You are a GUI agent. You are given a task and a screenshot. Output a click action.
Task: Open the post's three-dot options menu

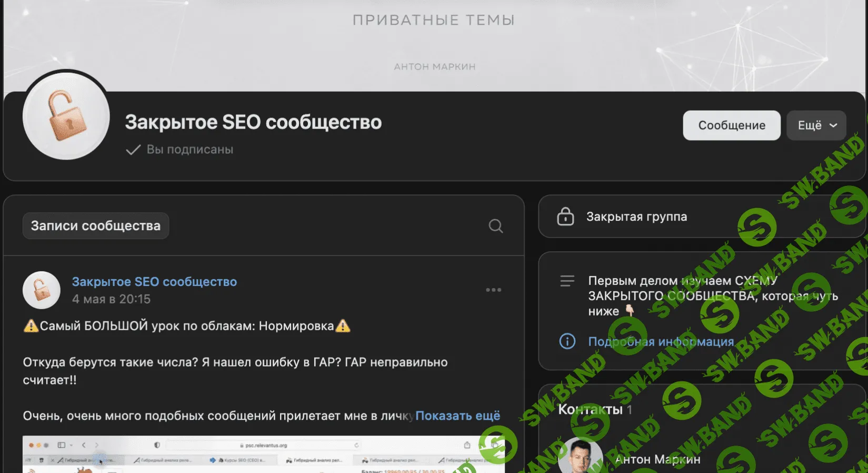(x=493, y=290)
